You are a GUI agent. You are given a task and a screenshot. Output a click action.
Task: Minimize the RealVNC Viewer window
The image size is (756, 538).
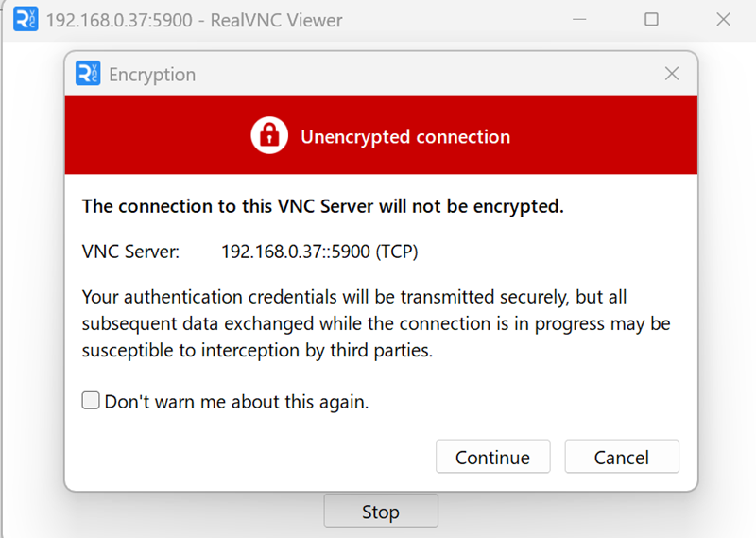point(578,20)
